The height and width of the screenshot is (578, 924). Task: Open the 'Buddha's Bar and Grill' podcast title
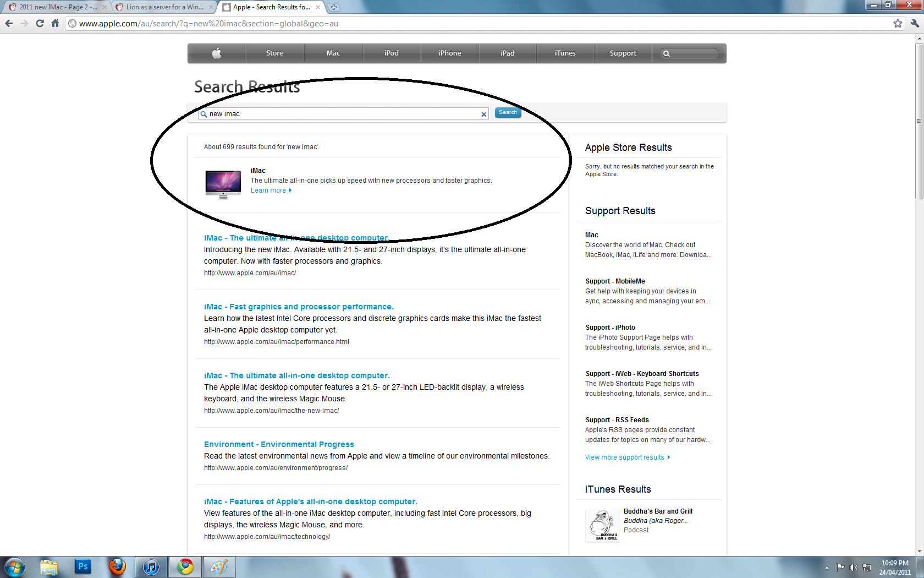pyautogui.click(x=658, y=511)
